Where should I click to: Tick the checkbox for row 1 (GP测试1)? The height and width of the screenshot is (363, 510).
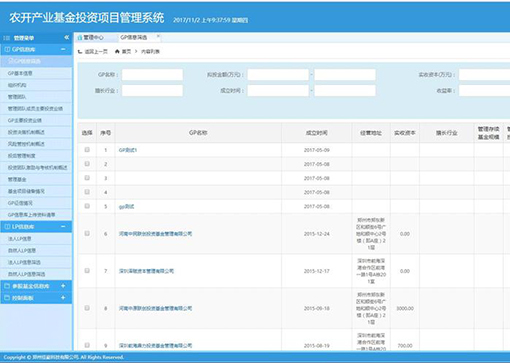pyautogui.click(x=87, y=150)
